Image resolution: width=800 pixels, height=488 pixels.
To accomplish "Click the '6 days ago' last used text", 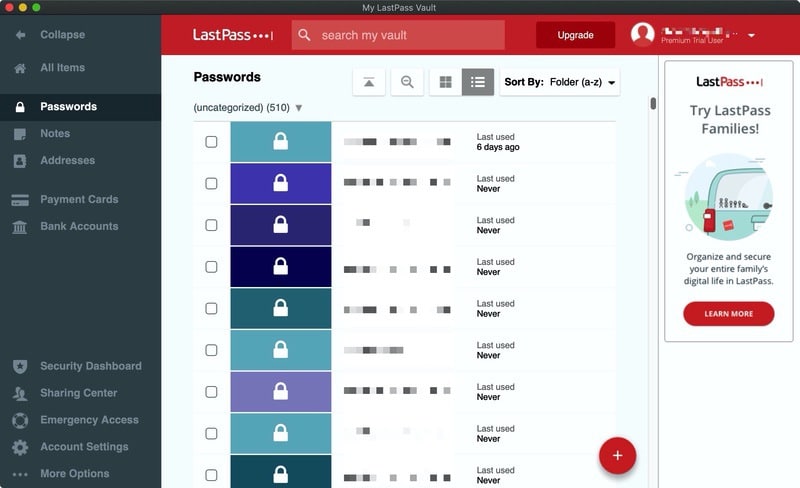I will [x=498, y=147].
